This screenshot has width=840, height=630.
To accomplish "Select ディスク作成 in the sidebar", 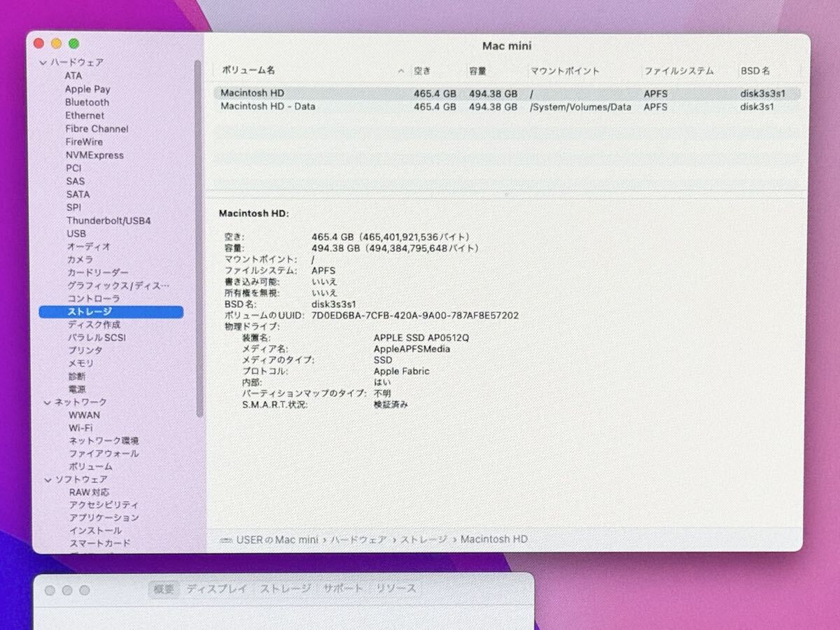I will (x=94, y=325).
